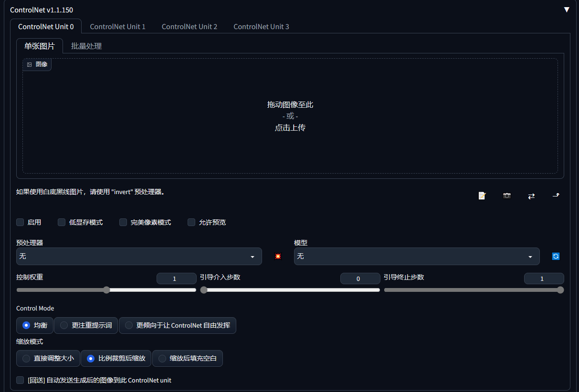Open the 模型 dropdown
The image size is (579, 392).
[417, 256]
